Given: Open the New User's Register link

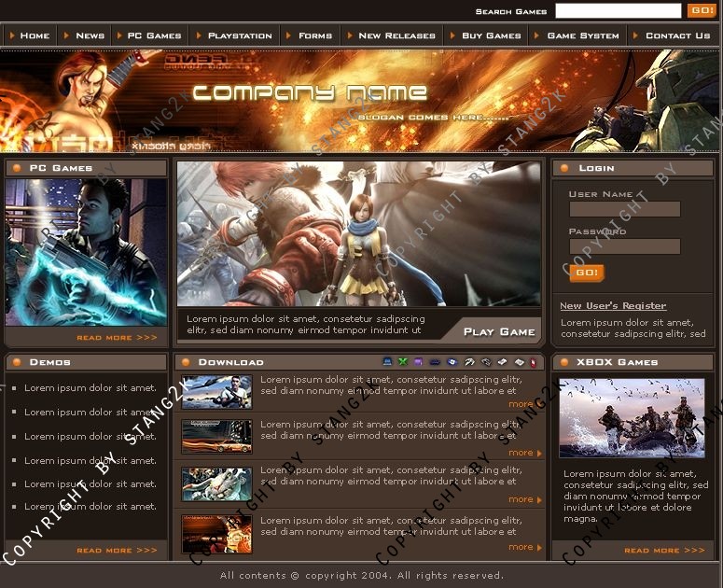Looking at the screenshot, I should pyautogui.click(x=613, y=306).
